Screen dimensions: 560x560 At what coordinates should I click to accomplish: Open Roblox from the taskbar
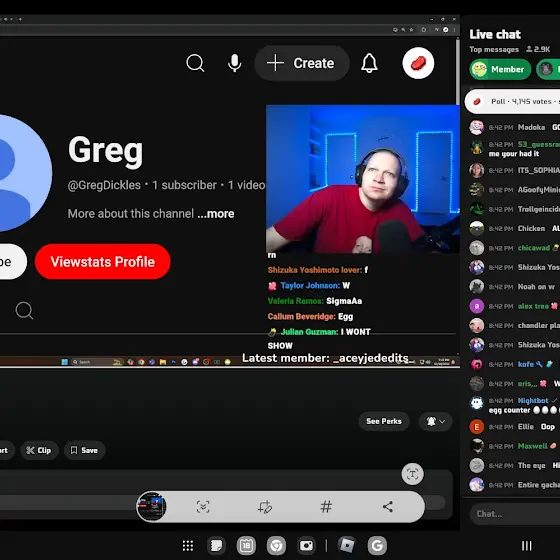click(x=347, y=546)
